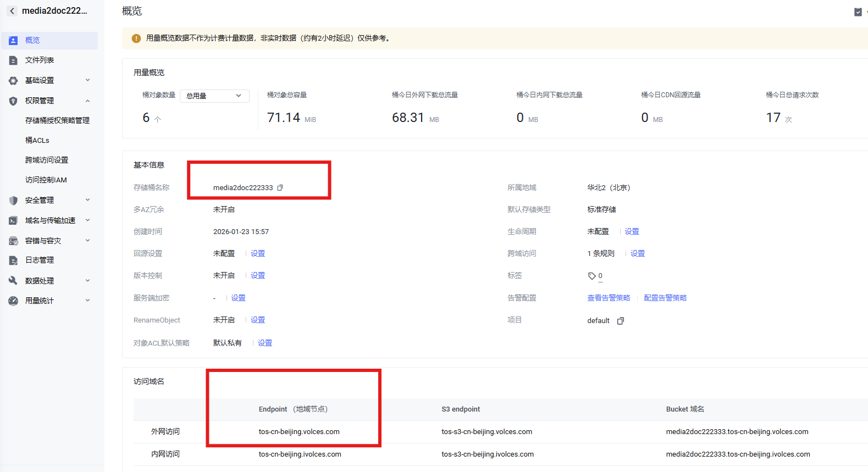Click the 容错与容灾 icon

pos(13,241)
